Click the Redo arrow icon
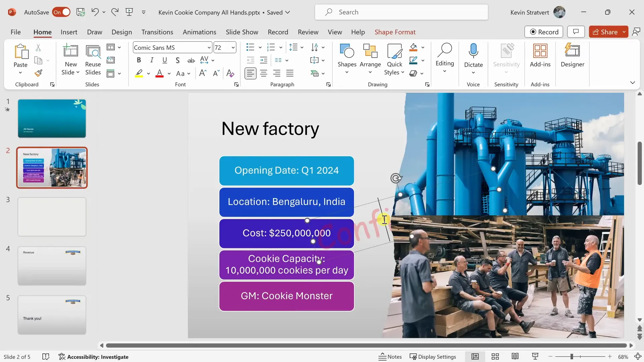Viewport: 644px width, 362px height. point(115,12)
